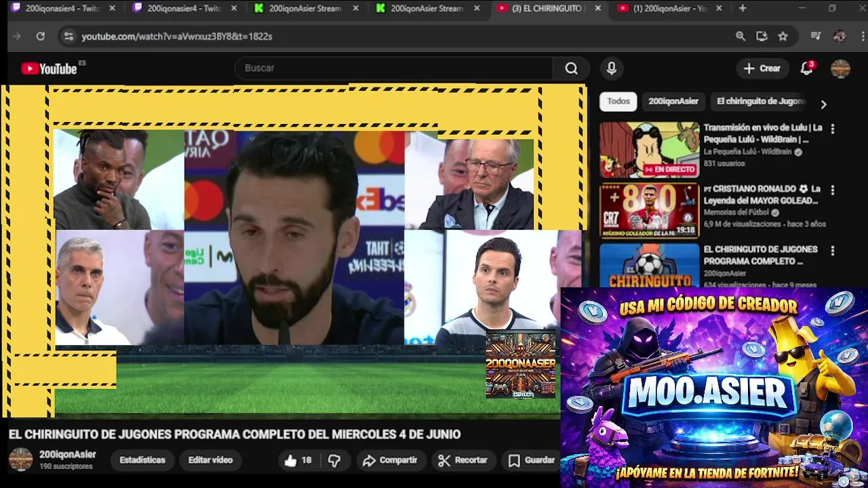Viewport: 868px width, 488px height.
Task: View site information icon in address bar
Action: click(68, 37)
